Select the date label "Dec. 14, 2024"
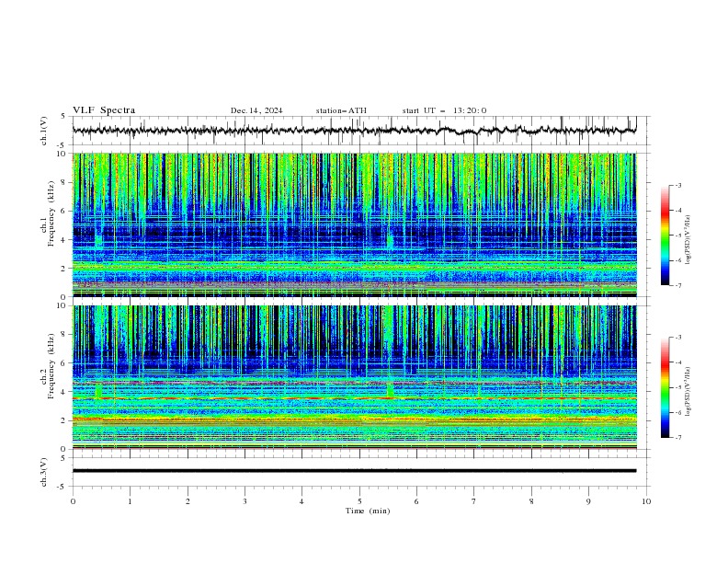This screenshot has height=563, width=728. pyautogui.click(x=256, y=110)
